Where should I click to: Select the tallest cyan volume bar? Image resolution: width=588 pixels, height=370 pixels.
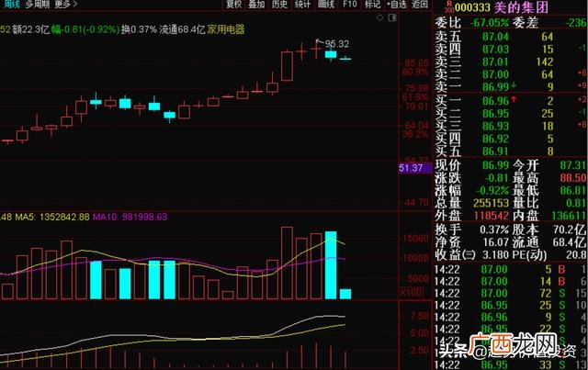point(331,265)
